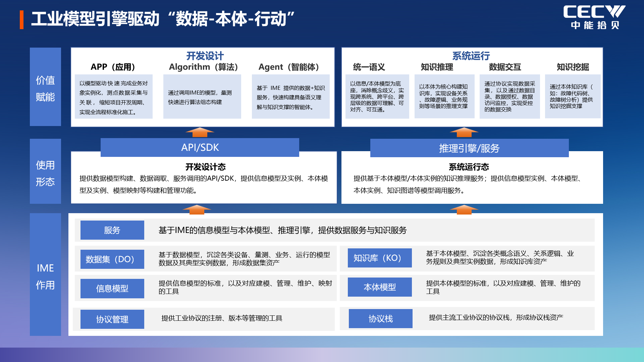Select the API/SDK banner

[200, 147]
